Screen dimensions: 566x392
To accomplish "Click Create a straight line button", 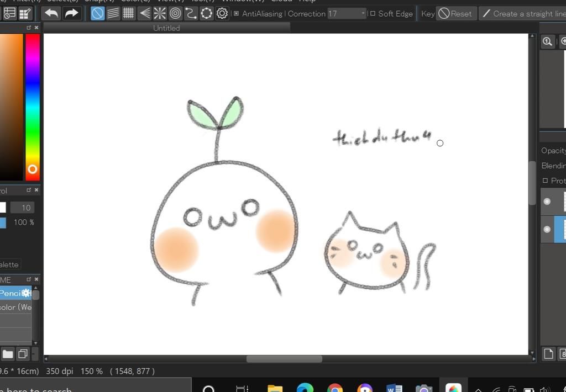I will coord(523,14).
